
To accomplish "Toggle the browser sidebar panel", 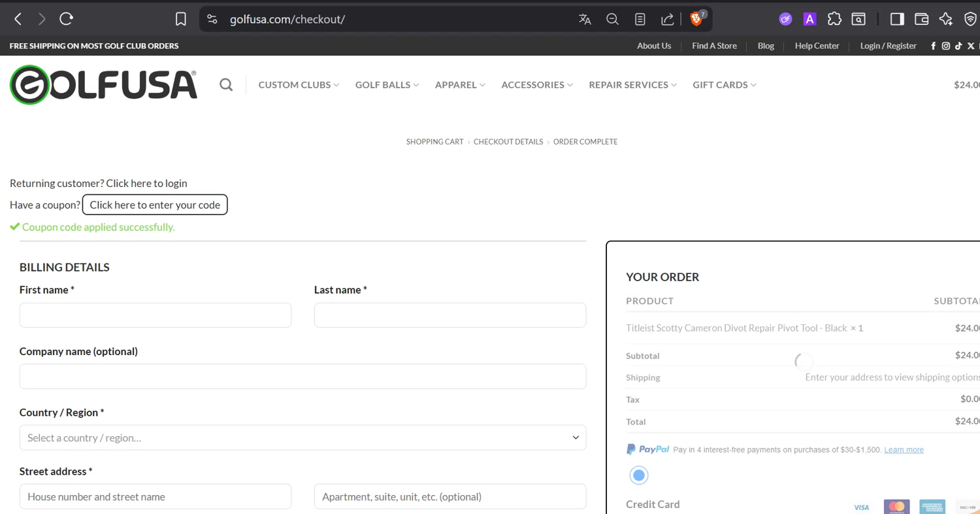I will 897,19.
